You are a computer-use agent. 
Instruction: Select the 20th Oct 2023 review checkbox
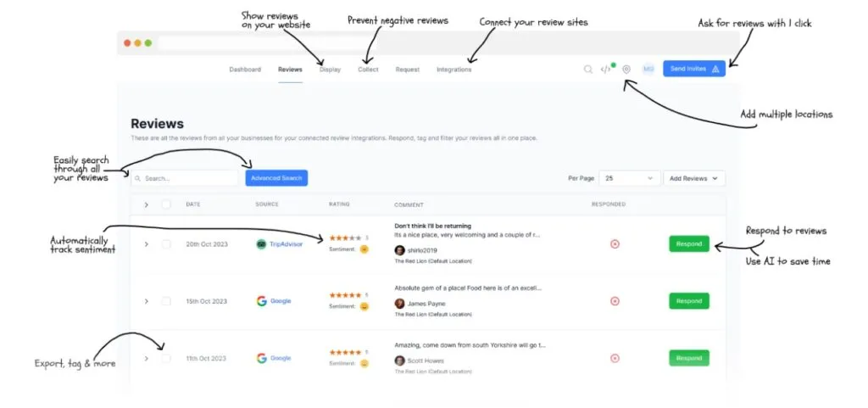(x=166, y=244)
